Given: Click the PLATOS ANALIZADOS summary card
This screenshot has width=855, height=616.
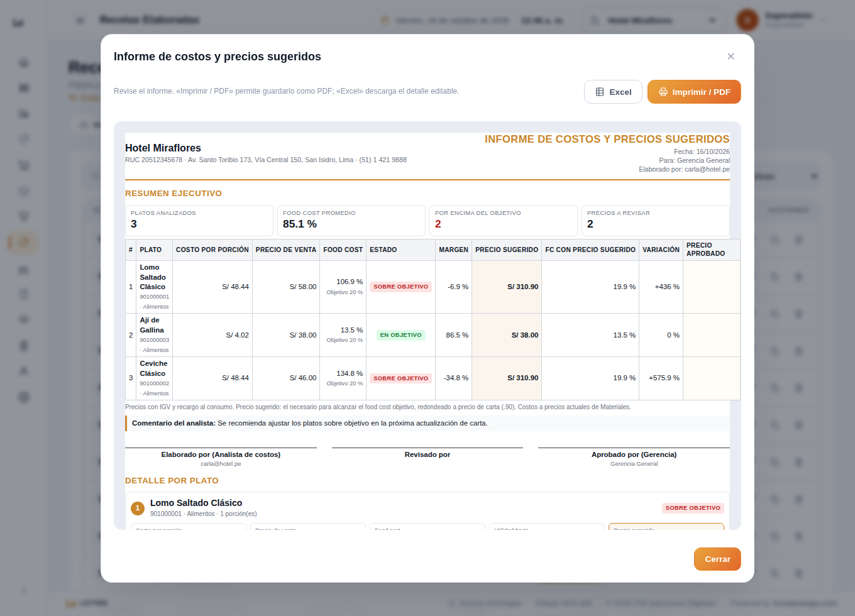Looking at the screenshot, I should pos(199,221).
